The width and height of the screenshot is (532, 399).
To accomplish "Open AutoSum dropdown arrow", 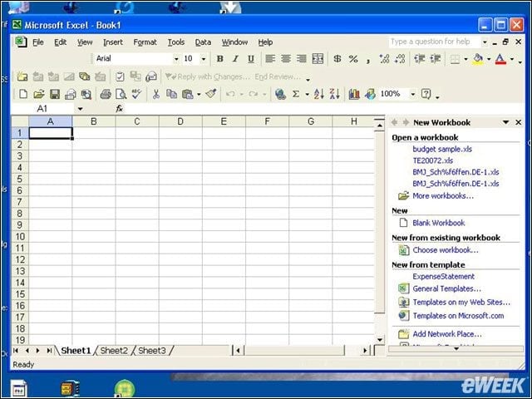I will tap(307, 94).
